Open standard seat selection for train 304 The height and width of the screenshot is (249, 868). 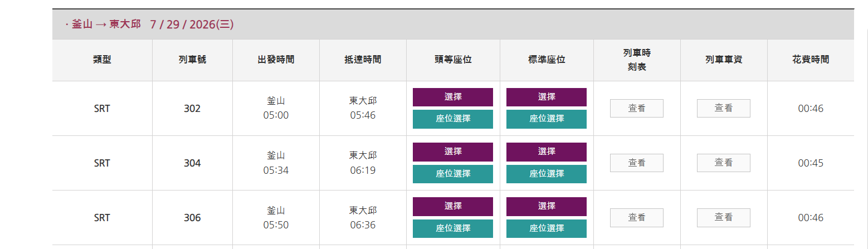(546, 173)
